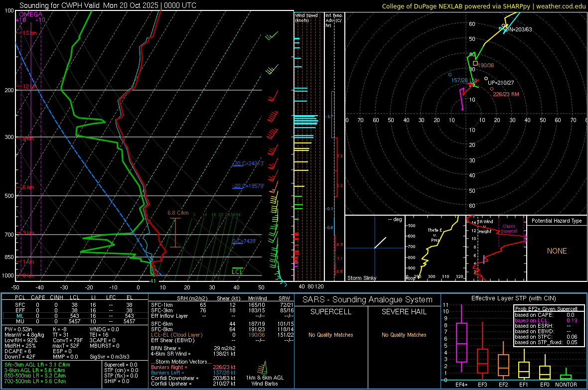
Task: Select the SFC parcel row
Action: click(x=74, y=305)
